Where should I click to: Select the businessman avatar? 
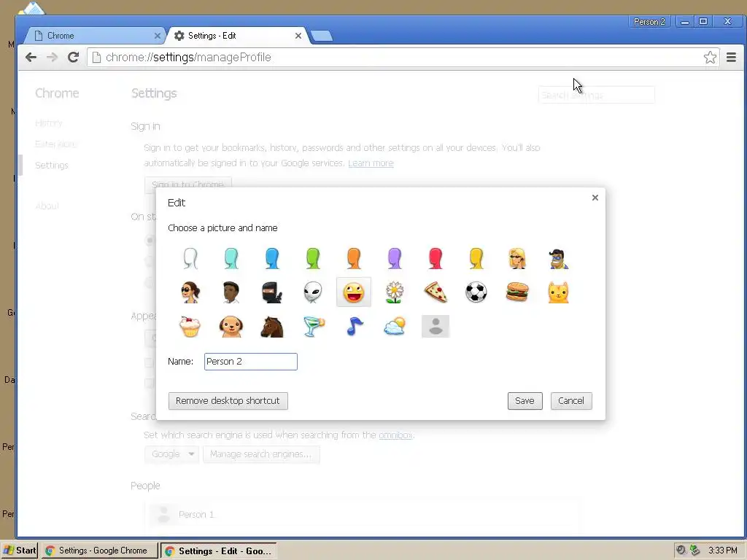coord(231,292)
